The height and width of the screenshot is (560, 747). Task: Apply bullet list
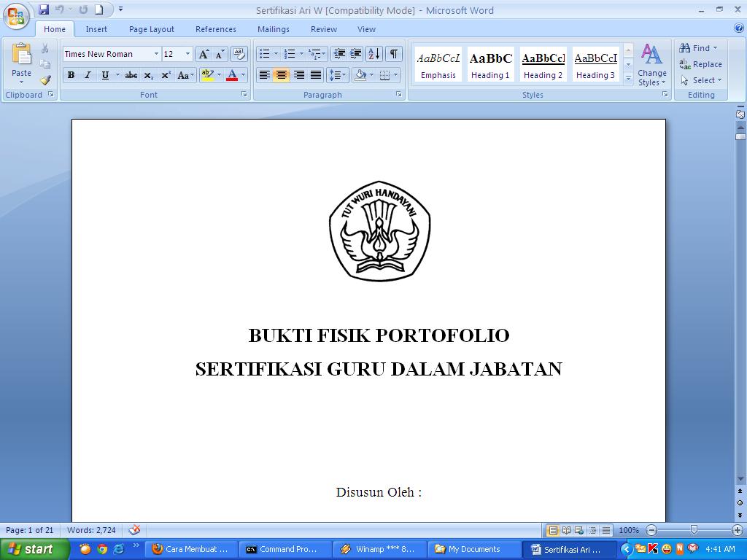pos(264,54)
